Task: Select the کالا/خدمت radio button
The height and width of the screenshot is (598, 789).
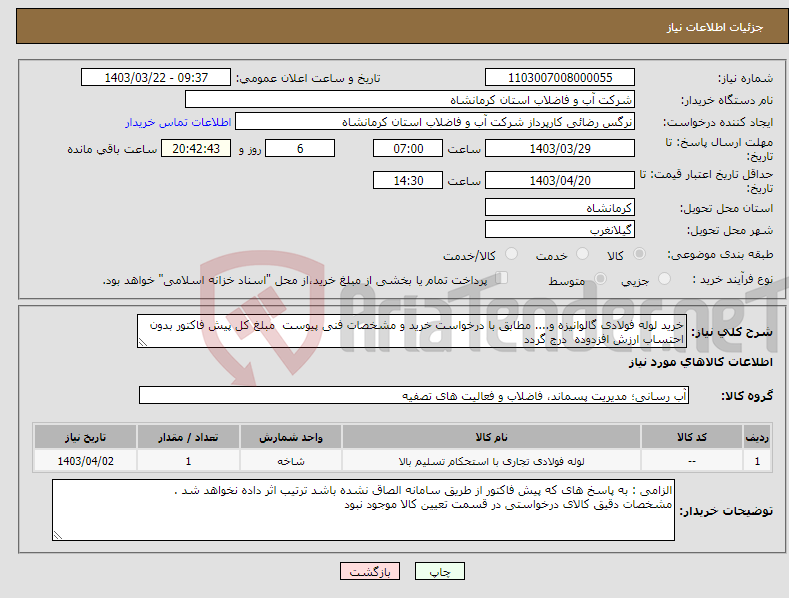Action: coord(511,254)
